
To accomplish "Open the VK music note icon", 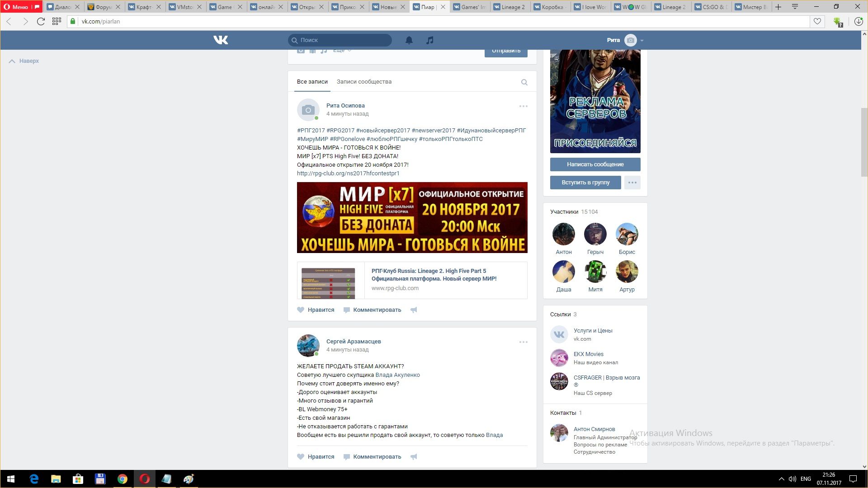I will click(x=429, y=40).
